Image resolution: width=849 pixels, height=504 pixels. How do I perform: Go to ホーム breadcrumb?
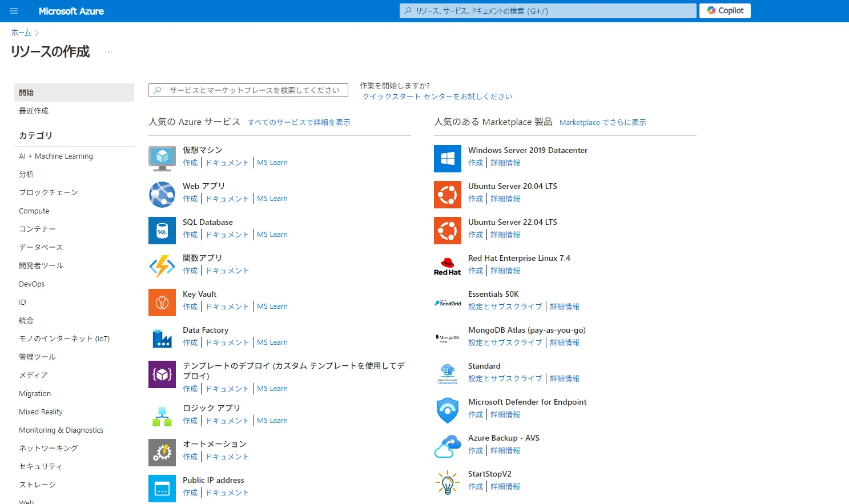(21, 33)
